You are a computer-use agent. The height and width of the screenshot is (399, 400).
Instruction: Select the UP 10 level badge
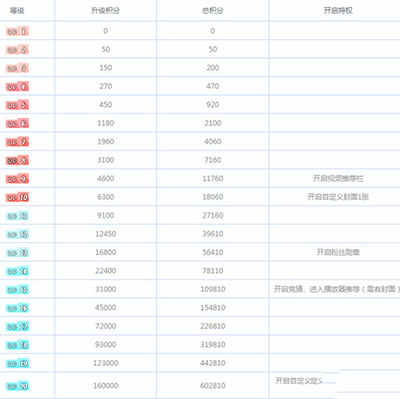click(17, 197)
